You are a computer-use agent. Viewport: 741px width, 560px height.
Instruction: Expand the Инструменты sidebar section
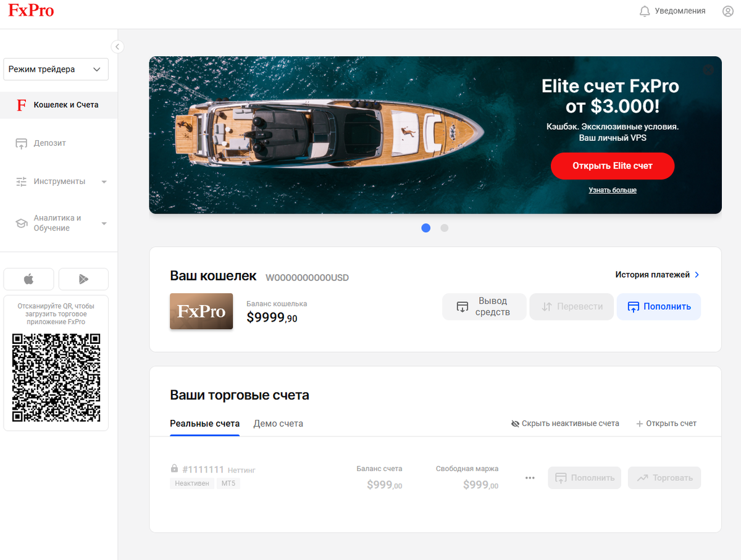pos(61,182)
